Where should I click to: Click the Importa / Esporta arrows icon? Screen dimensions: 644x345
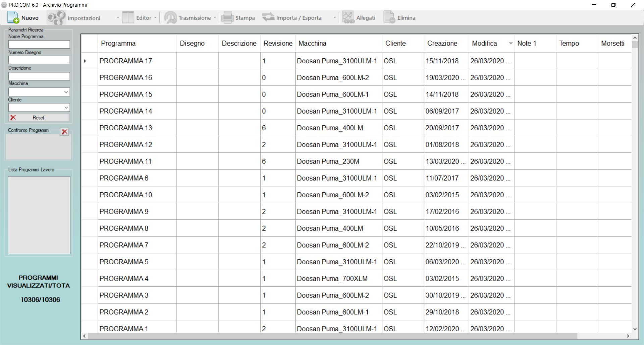[268, 17]
